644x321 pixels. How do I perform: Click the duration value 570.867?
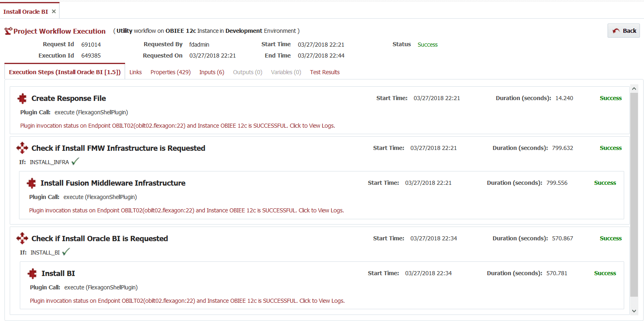(x=563, y=238)
